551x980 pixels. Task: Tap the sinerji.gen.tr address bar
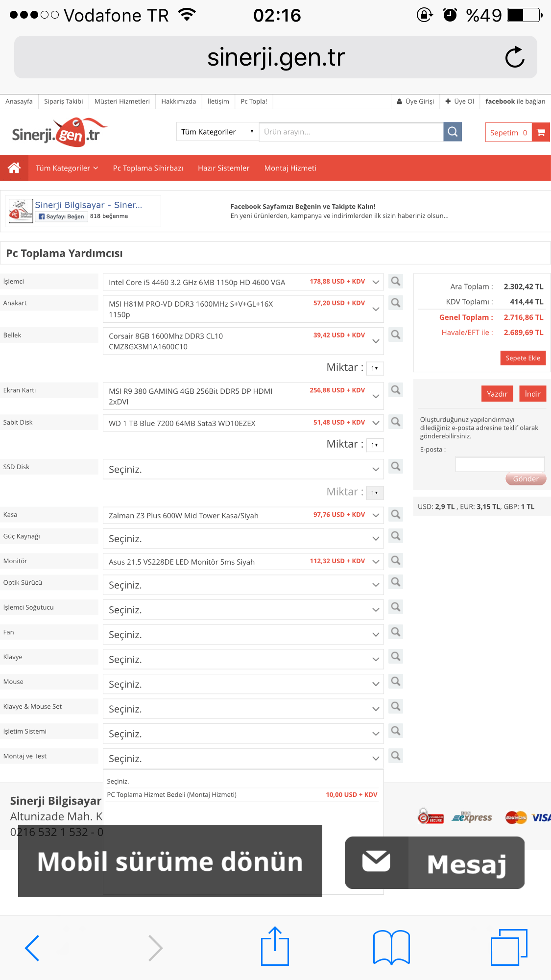(276, 57)
